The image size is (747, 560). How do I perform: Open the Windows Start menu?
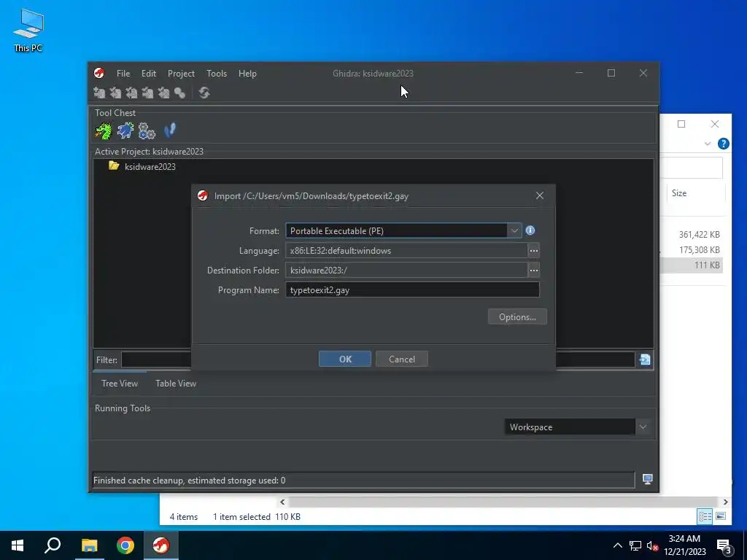point(18,545)
